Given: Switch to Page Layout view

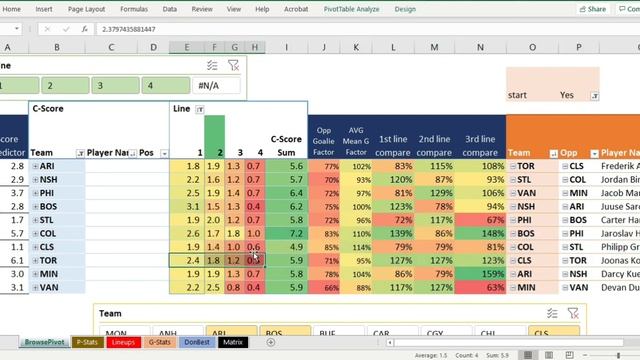Looking at the screenshot, I should [x=549, y=355].
